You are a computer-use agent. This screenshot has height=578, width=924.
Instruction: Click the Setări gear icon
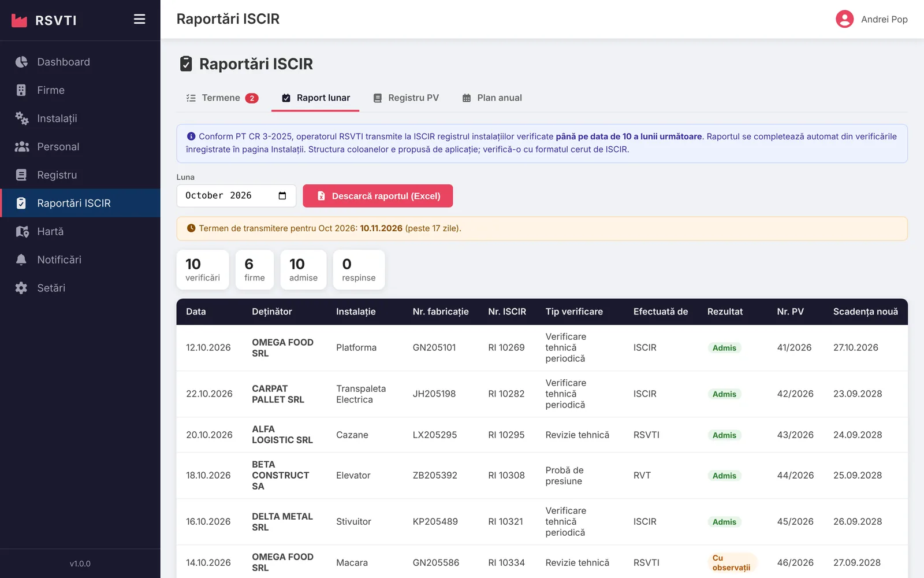(x=21, y=288)
